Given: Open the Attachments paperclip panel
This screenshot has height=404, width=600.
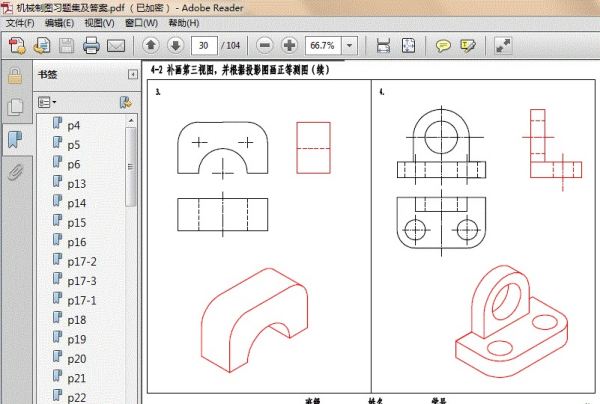Looking at the screenshot, I should pos(15,171).
